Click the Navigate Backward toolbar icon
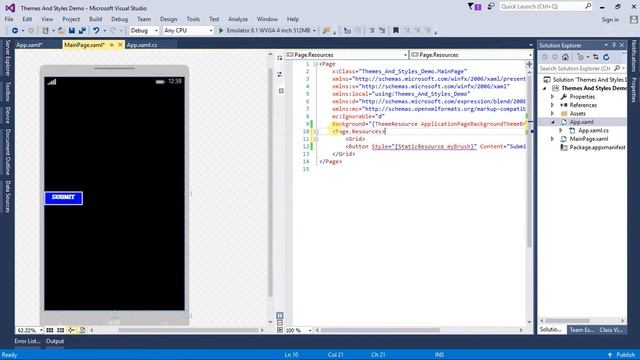640x360 pixels. (x=15, y=31)
